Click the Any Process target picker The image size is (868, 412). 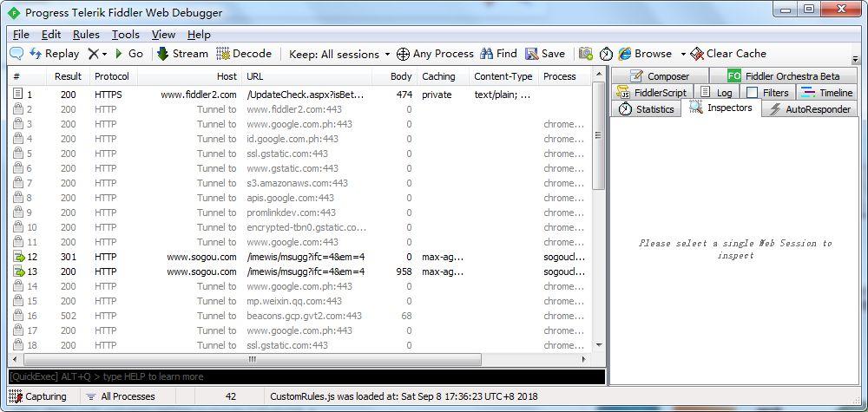tap(435, 54)
